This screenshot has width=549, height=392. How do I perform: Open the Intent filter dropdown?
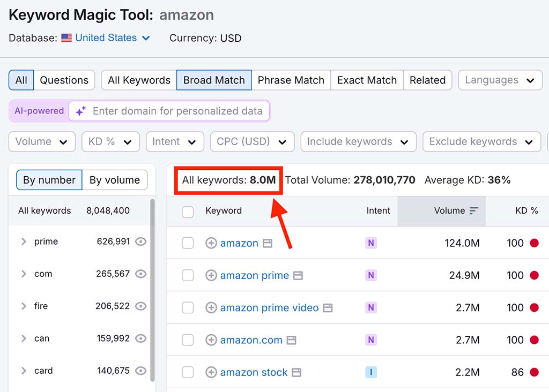[175, 141]
